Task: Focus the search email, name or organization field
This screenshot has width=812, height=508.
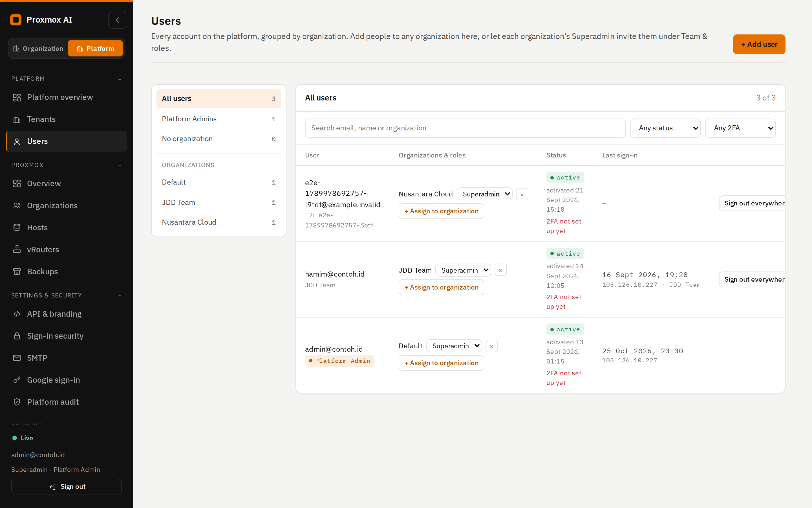Action: tap(465, 128)
